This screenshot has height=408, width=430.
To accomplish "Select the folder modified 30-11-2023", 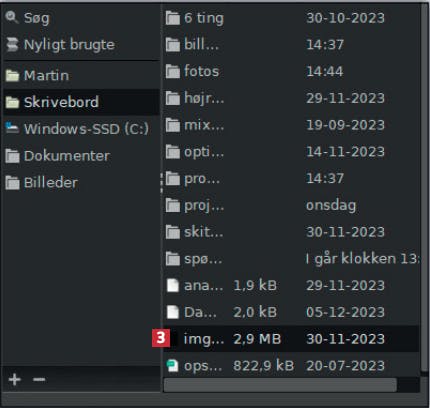I will [291, 232].
